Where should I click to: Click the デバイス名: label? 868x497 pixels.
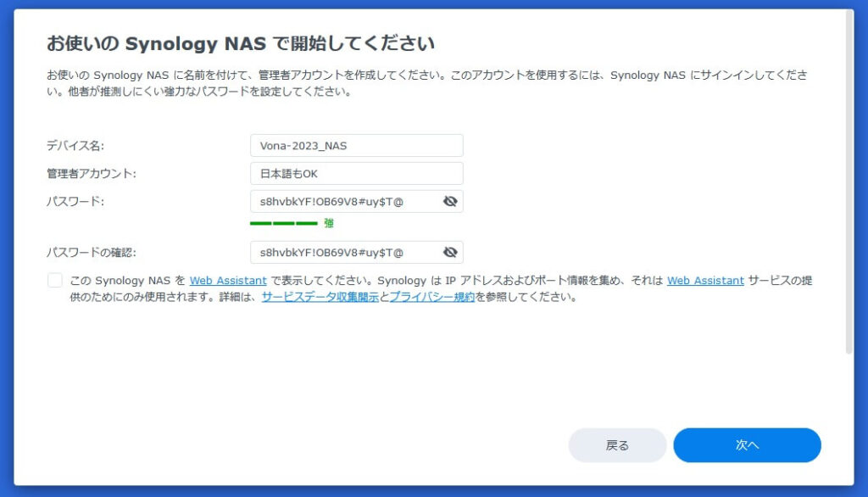tap(75, 146)
